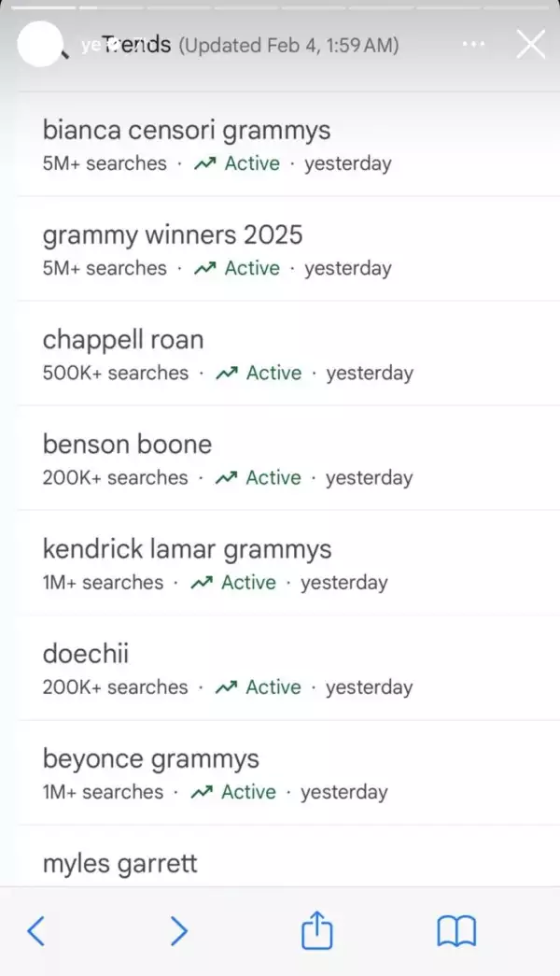Screen dimensions: 560x976
Task: Open the beyonce grammys trend
Action: 151,757
